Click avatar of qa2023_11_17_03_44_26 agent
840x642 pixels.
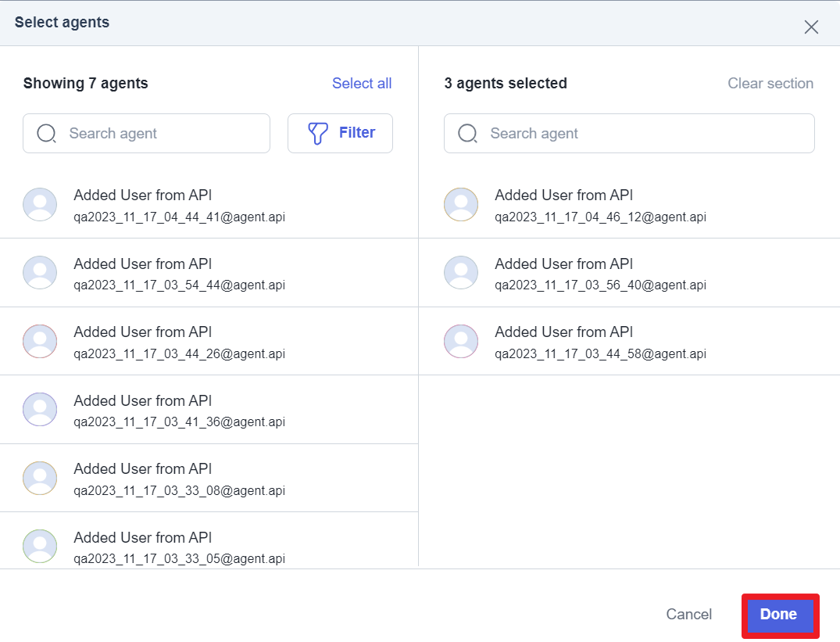tap(40, 341)
